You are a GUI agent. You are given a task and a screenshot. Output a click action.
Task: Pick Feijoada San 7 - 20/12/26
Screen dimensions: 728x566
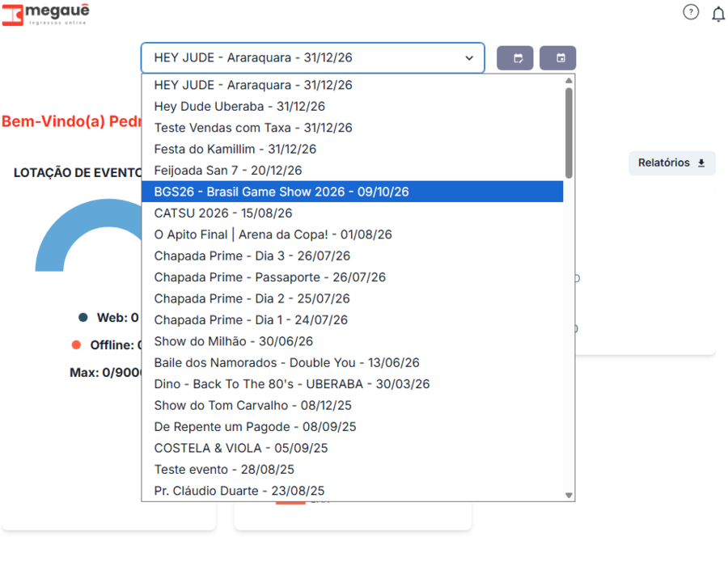point(353,171)
